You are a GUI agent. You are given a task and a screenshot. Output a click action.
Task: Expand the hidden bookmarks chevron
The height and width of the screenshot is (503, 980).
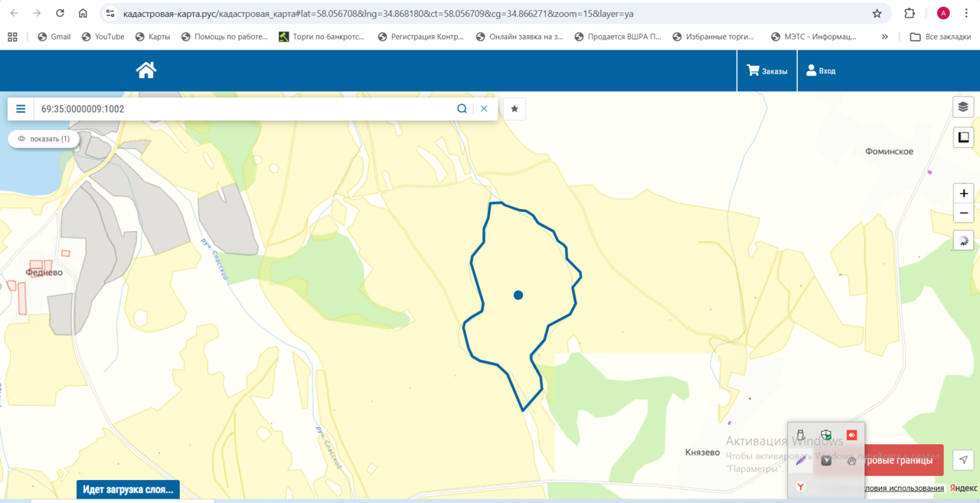[885, 37]
